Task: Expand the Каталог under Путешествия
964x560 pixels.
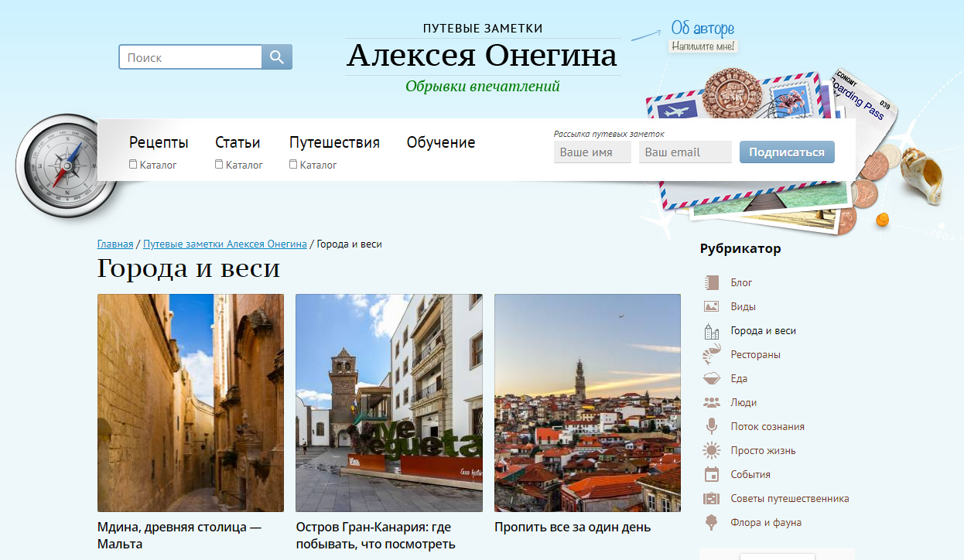Action: (x=313, y=165)
